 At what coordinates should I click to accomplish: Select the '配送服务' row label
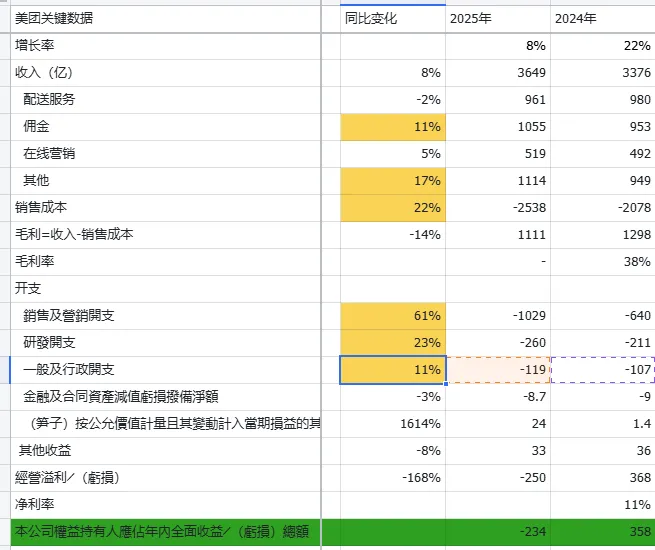pos(165,100)
